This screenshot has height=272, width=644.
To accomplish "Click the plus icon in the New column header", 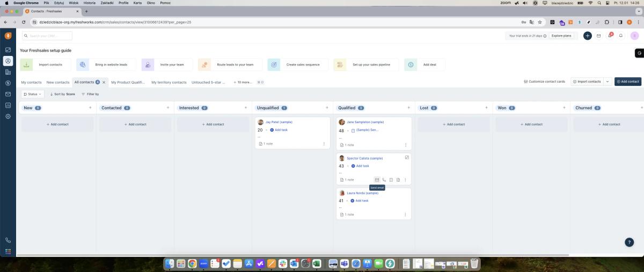I will click(90, 108).
